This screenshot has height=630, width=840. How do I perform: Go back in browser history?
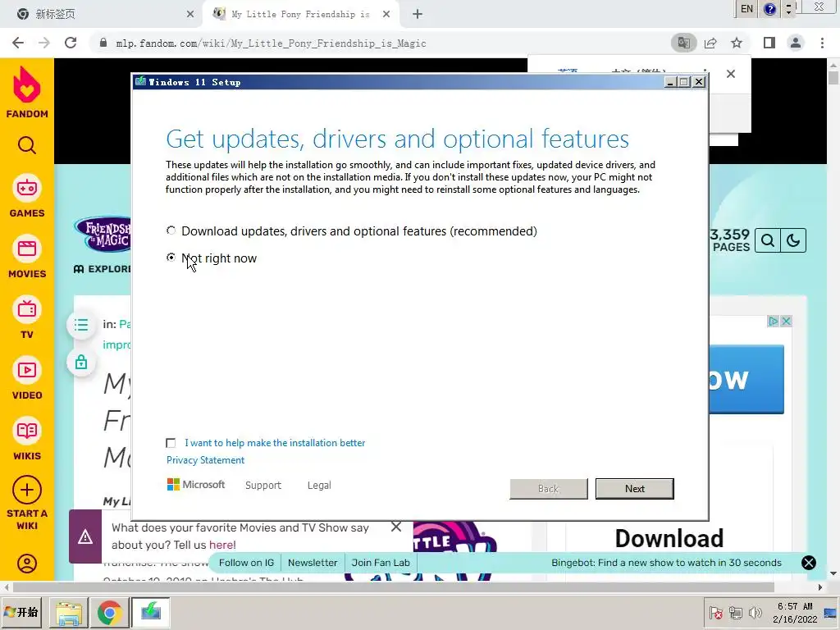point(18,43)
